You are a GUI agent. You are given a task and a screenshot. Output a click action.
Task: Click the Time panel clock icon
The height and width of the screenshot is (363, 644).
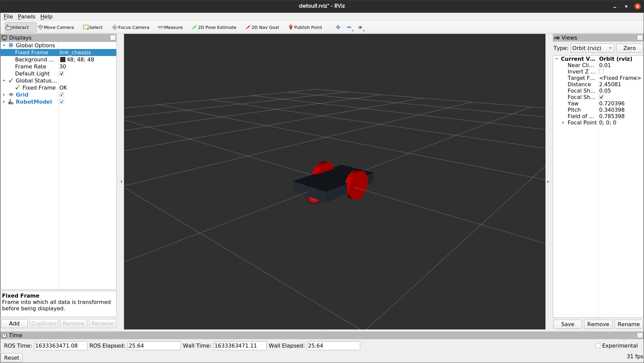coord(4,335)
